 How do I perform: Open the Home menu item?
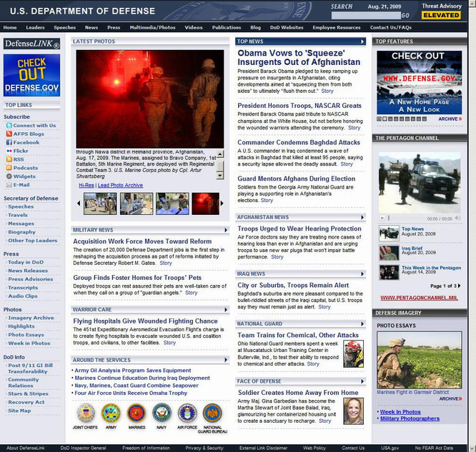[10, 27]
